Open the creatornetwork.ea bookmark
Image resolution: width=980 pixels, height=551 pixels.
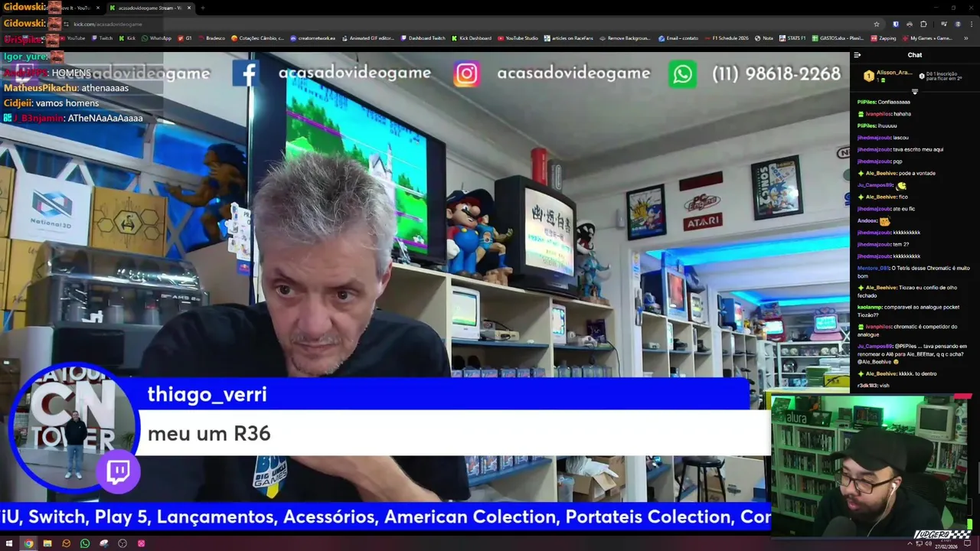[x=312, y=37]
